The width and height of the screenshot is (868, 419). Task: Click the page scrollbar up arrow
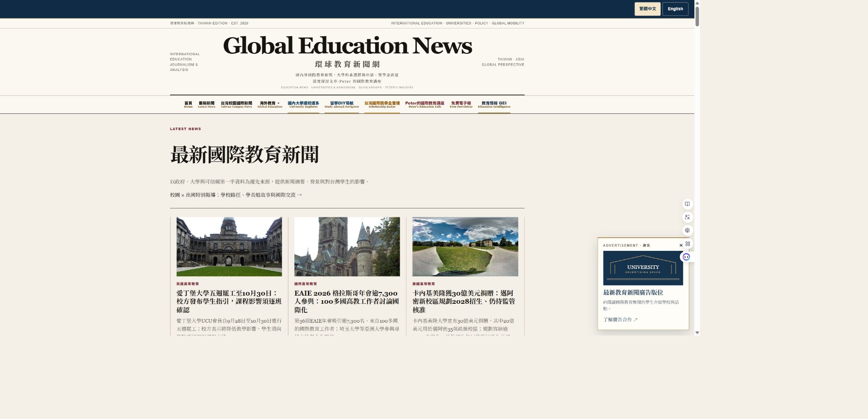click(697, 3)
